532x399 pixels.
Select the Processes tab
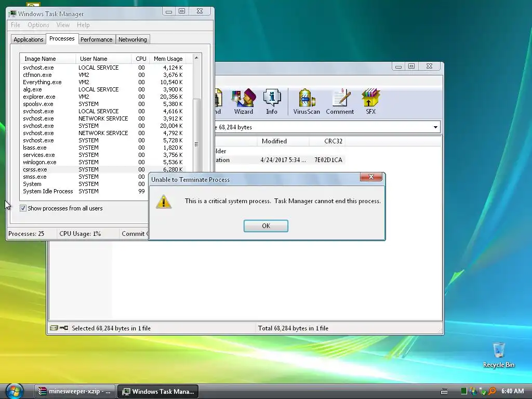coord(62,38)
